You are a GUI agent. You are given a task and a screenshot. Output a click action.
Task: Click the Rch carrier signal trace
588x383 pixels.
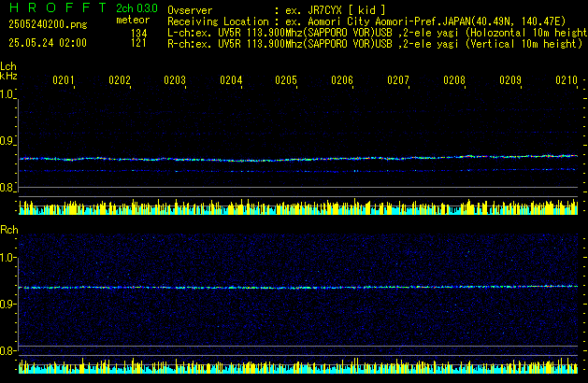point(298,287)
